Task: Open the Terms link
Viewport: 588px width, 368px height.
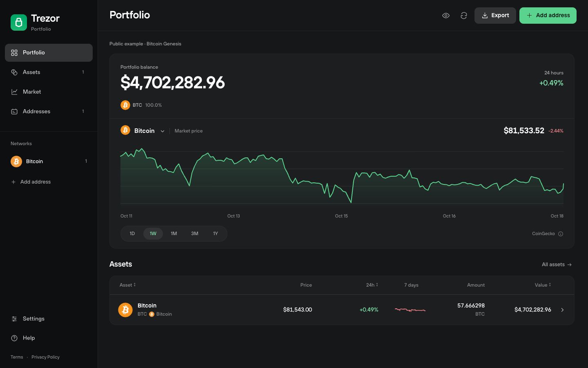Action: 17,357
